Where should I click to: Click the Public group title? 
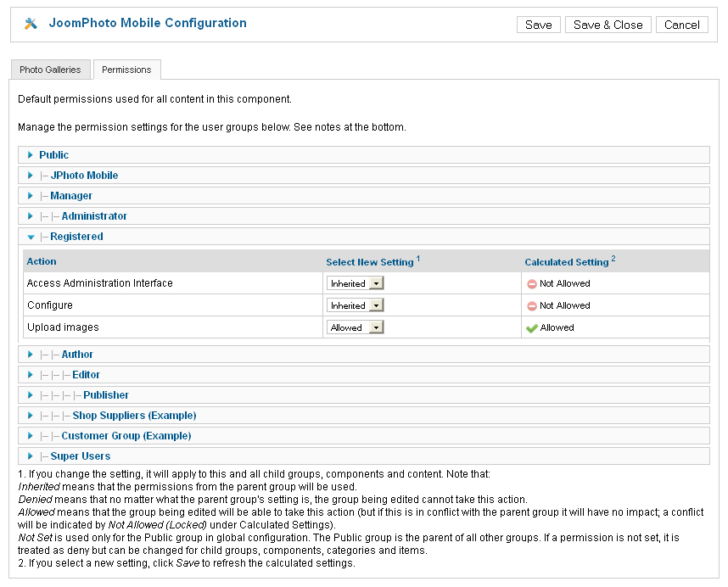(x=53, y=155)
